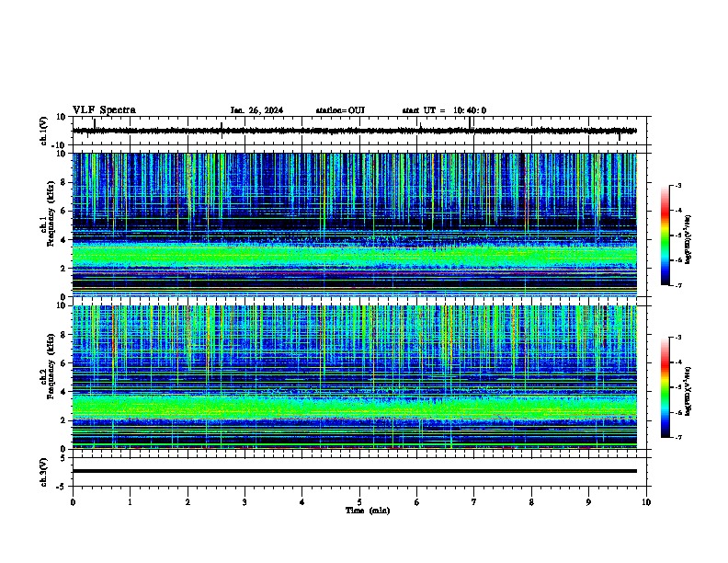The image size is (728, 563).
Task: Click time axis tick label '5'
Action: pos(359,502)
